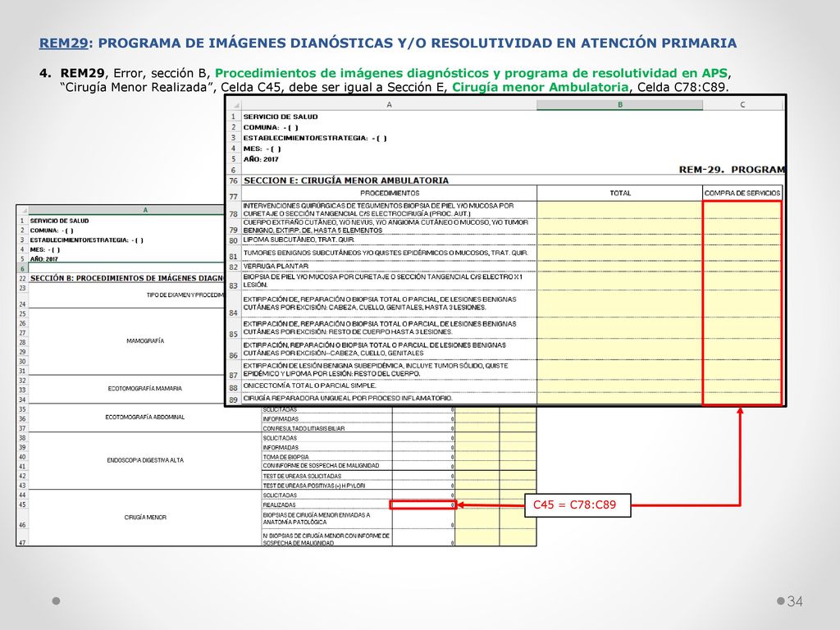840x630 pixels.
Task: Select column A header in the Sección E sheet
Action: [389, 105]
